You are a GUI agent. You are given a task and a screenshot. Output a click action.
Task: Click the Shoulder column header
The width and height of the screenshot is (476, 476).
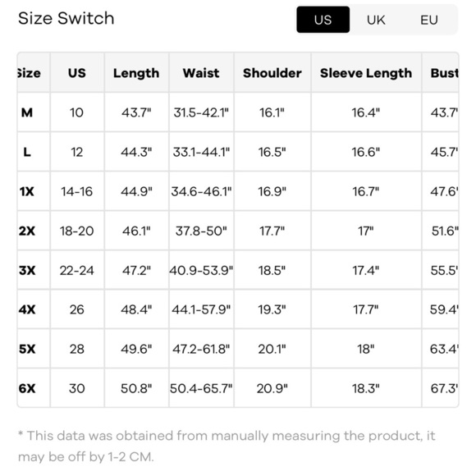(272, 73)
